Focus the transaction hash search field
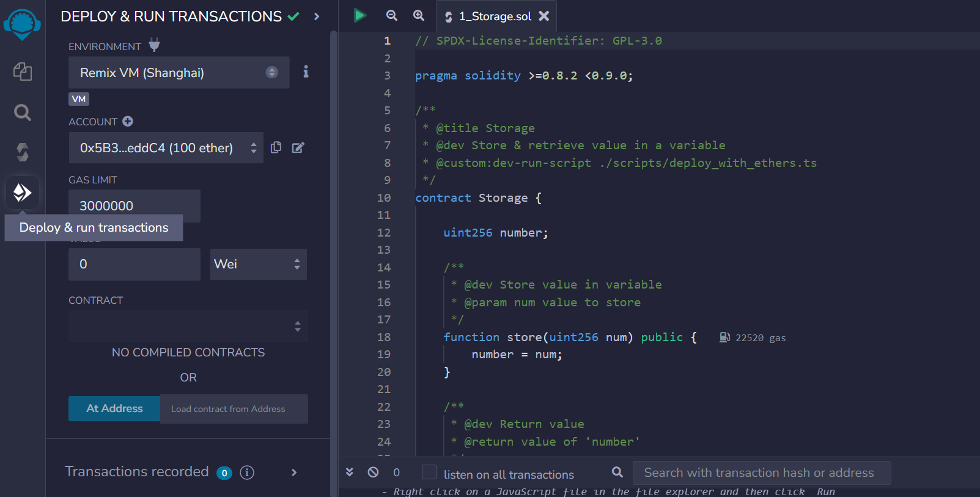This screenshot has width=980, height=497. click(761, 473)
